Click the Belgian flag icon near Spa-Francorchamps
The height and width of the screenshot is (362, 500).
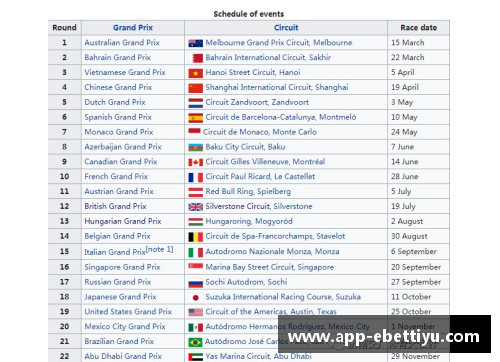point(195,237)
